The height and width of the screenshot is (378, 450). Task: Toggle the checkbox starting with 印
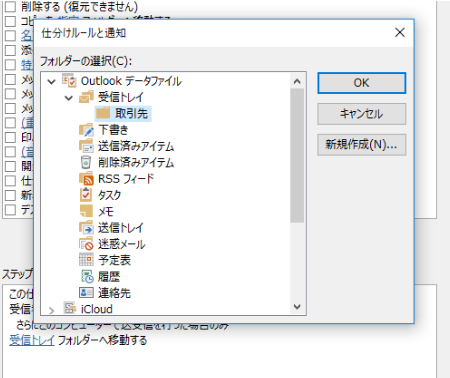tap(10, 137)
